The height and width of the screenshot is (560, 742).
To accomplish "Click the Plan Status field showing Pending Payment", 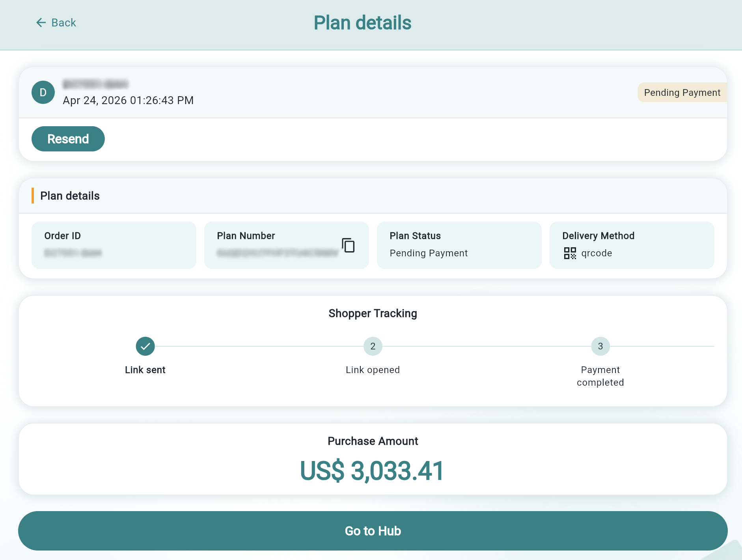I will pyautogui.click(x=459, y=245).
